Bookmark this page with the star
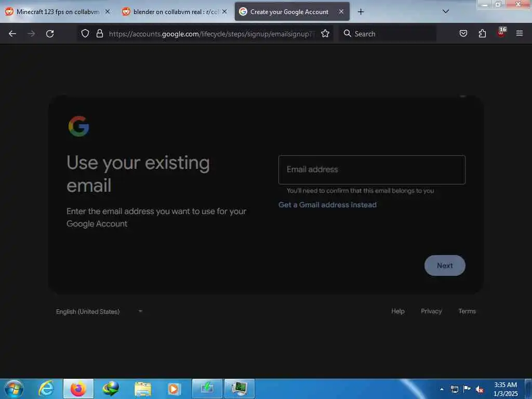532x399 pixels. pyautogui.click(x=325, y=33)
